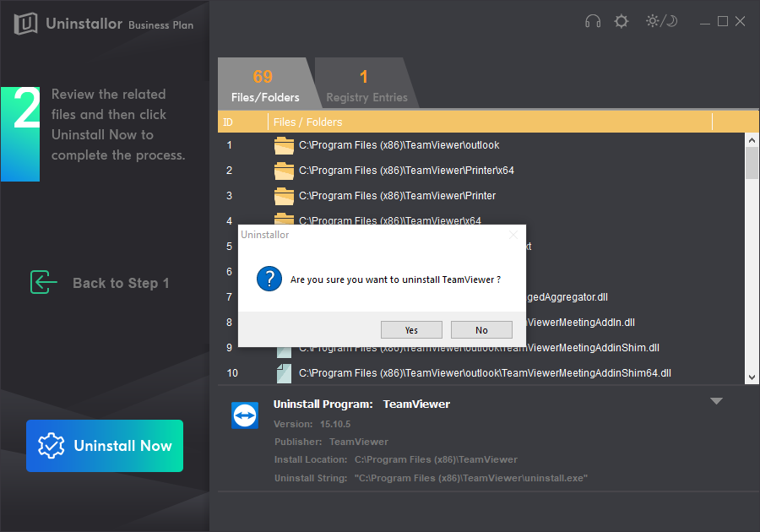The width and height of the screenshot is (760, 532).
Task: Click the Files / Folders column header
Action: [307, 122]
